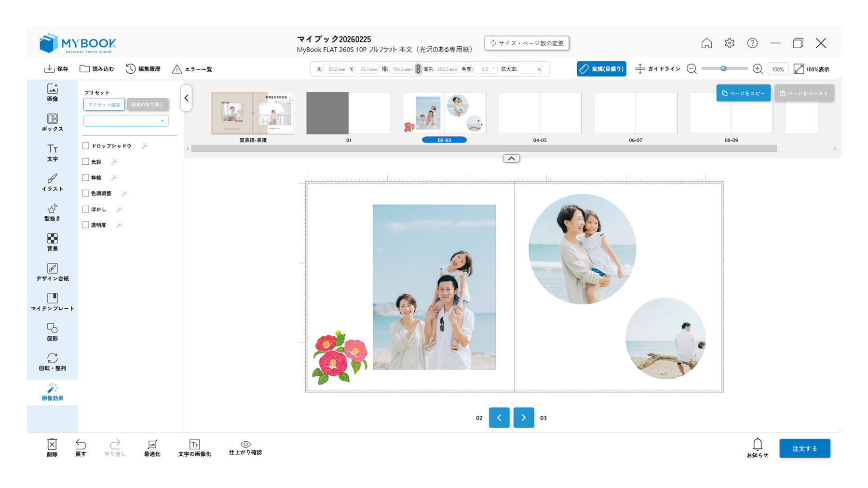The width and height of the screenshot is (868, 488).
Task: Click the thumbnail strip horizontal scrollbar
Action: [x=484, y=148]
